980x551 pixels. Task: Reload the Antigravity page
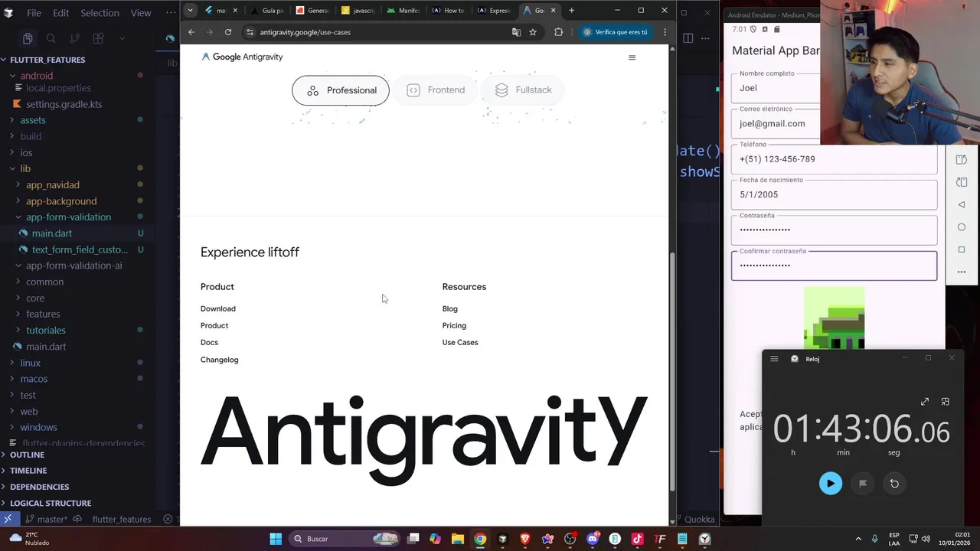pyautogui.click(x=228, y=32)
